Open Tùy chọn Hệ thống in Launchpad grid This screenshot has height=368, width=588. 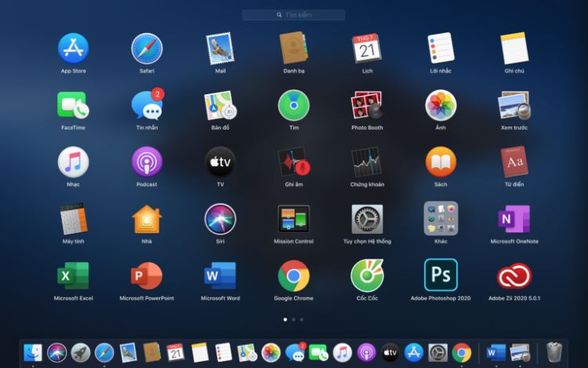click(x=367, y=219)
